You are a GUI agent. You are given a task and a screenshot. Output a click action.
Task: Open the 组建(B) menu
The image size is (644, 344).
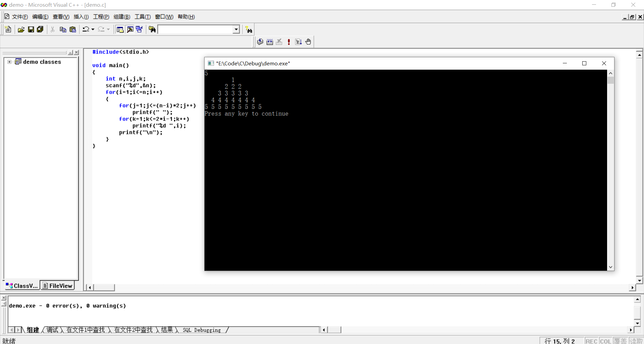coord(122,17)
